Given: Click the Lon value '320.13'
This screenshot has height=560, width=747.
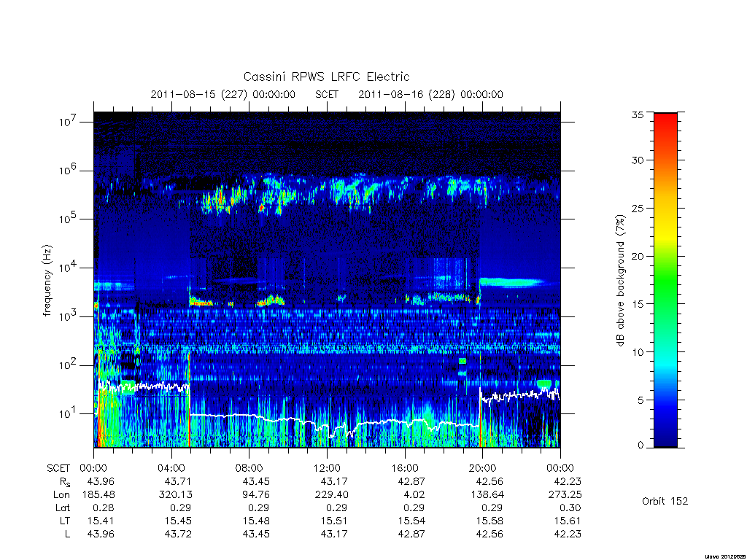Looking at the screenshot, I should [175, 495].
